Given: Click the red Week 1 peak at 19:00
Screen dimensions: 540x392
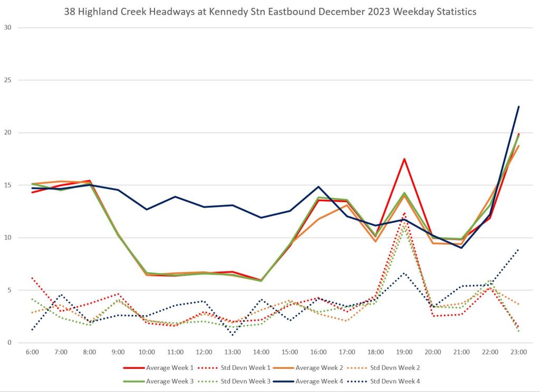Looking at the screenshot, I should pyautogui.click(x=404, y=159).
